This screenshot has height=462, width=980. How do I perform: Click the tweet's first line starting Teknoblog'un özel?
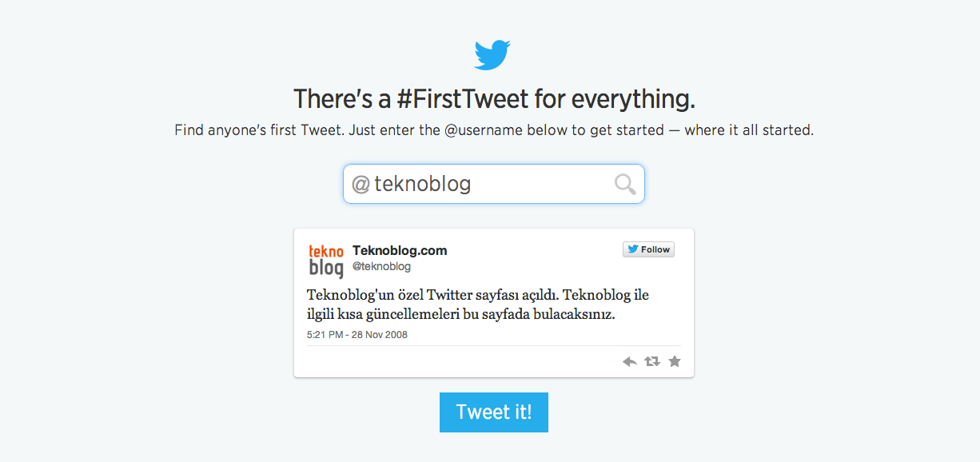click(477, 295)
